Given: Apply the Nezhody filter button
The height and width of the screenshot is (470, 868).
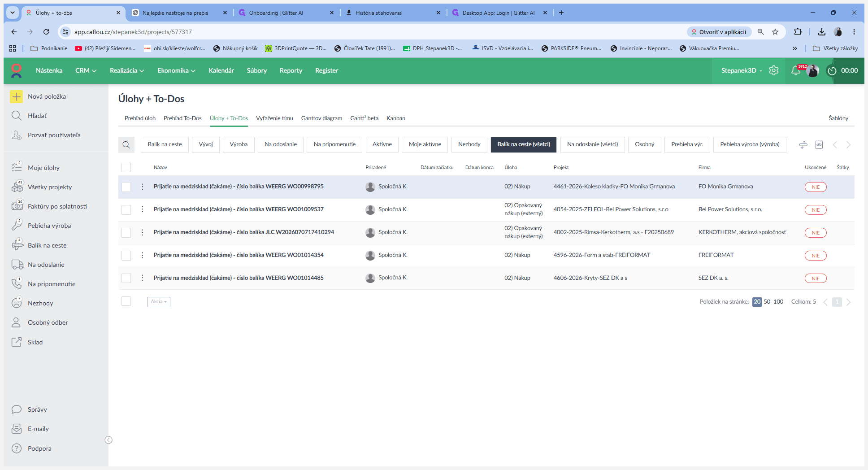Looking at the screenshot, I should tap(469, 144).
